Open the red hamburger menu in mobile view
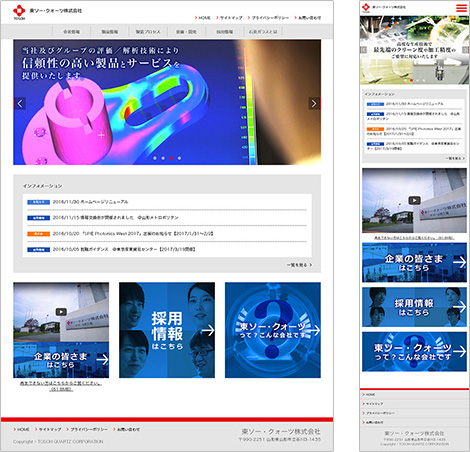This screenshot has width=470, height=452. pos(461,8)
